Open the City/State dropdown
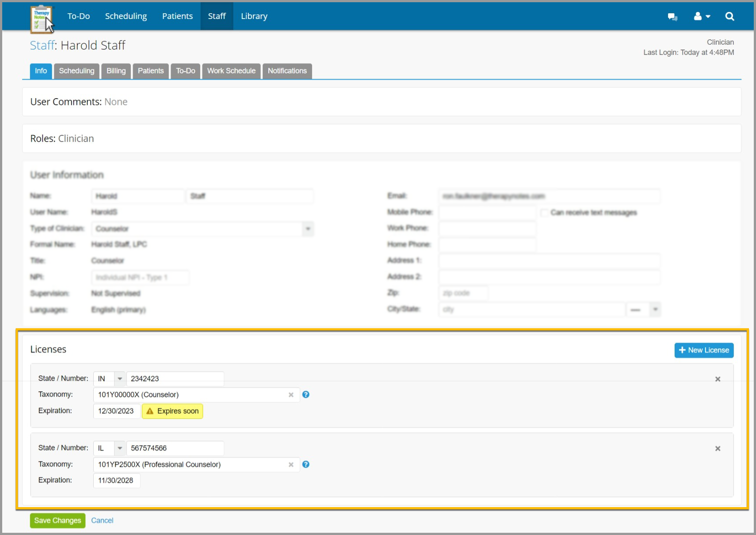 tap(655, 309)
